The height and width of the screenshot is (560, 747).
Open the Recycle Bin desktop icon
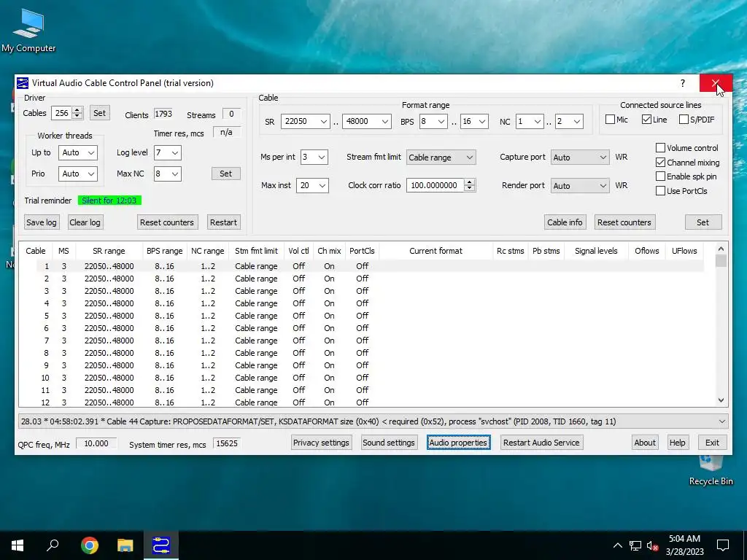[711, 472]
